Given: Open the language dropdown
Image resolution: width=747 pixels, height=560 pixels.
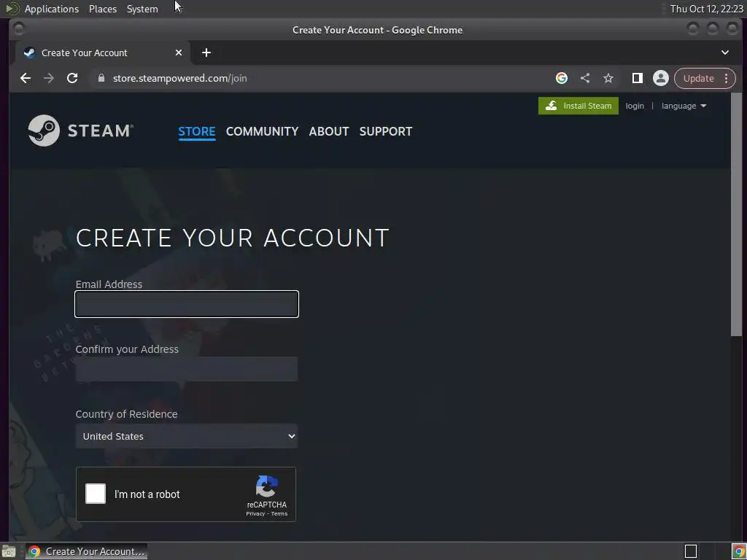Looking at the screenshot, I should [x=684, y=106].
